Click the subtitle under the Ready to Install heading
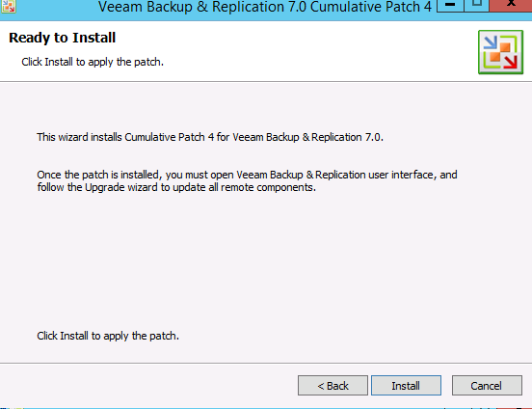 93,62
